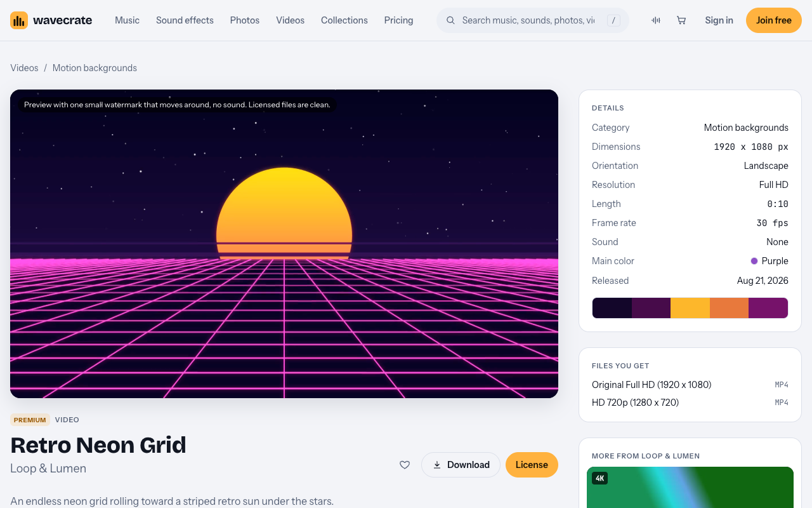Click the search magnifier icon
This screenshot has width=812, height=508.
[x=450, y=20]
